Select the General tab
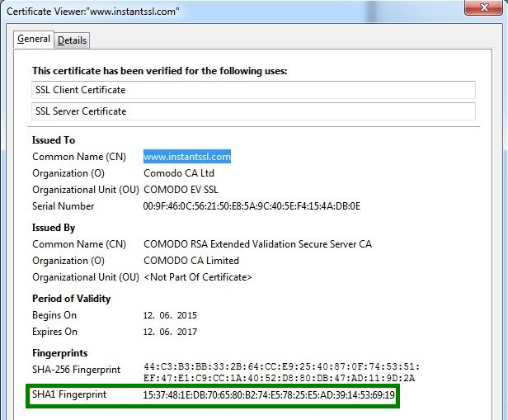This screenshot has height=420, width=508. point(34,40)
